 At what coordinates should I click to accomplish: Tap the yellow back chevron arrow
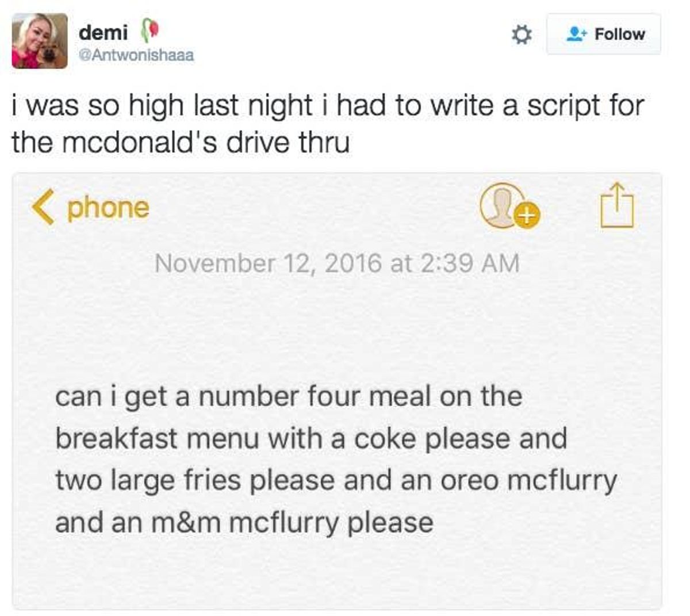coord(43,207)
